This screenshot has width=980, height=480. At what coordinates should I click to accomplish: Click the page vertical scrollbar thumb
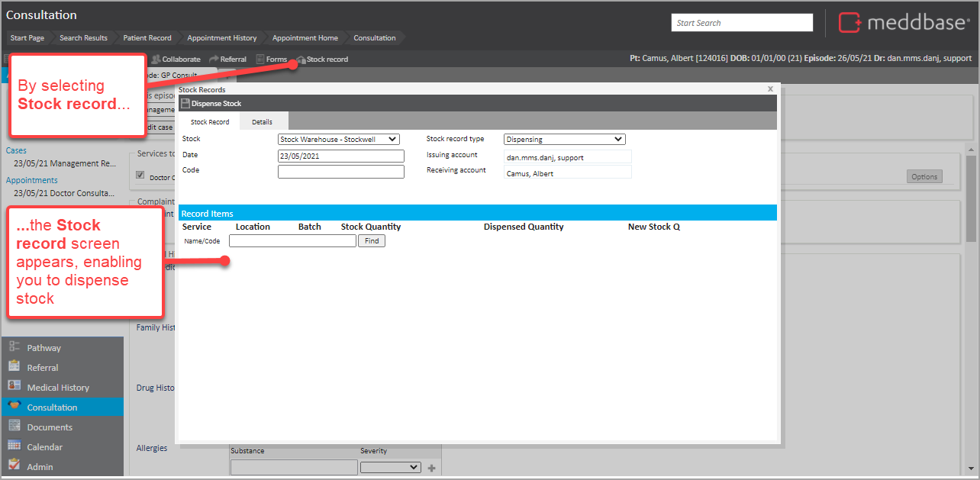coord(971,198)
